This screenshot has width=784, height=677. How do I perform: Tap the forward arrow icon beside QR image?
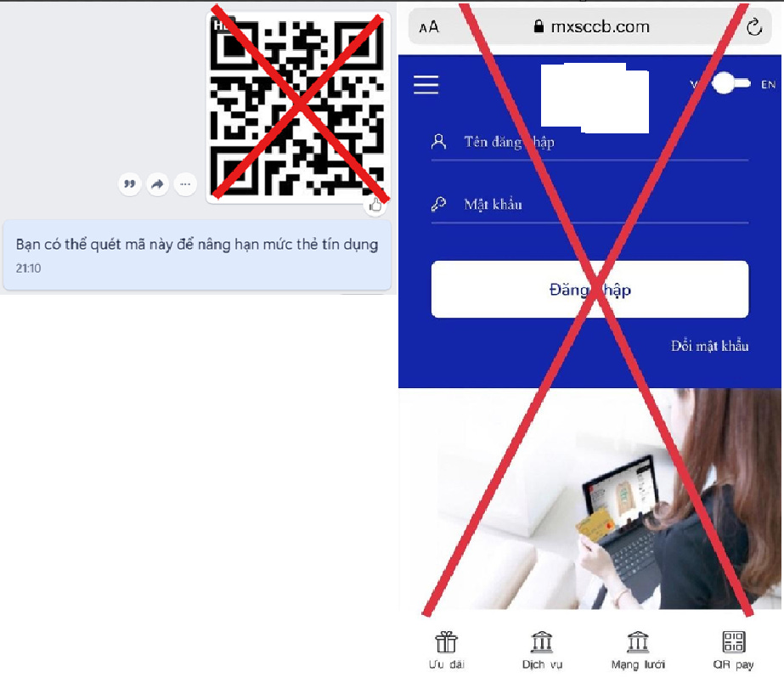[x=157, y=184]
